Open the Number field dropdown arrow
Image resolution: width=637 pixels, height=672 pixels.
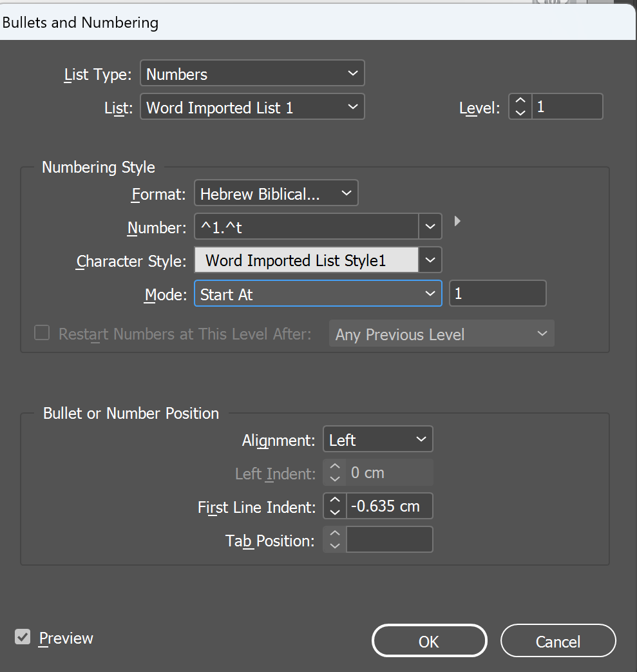click(430, 227)
